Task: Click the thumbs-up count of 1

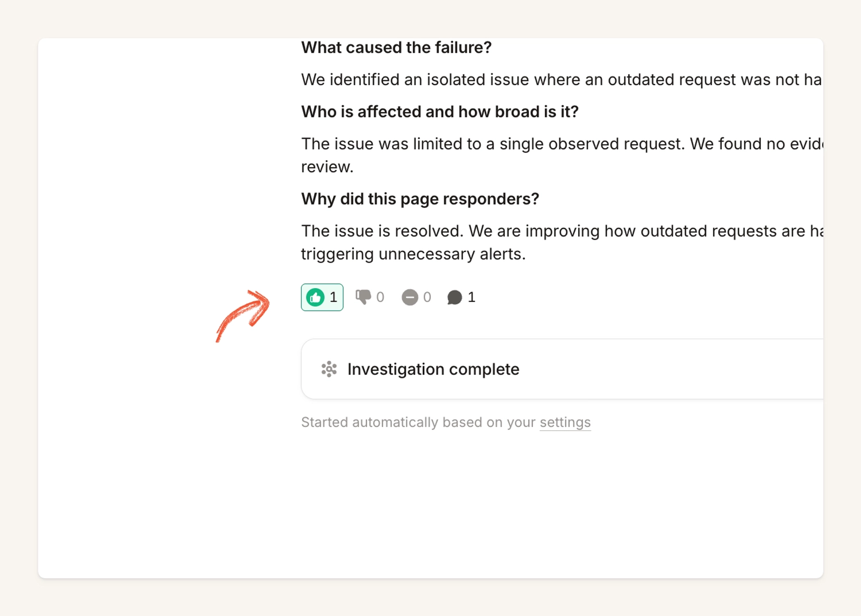Action: (x=333, y=297)
